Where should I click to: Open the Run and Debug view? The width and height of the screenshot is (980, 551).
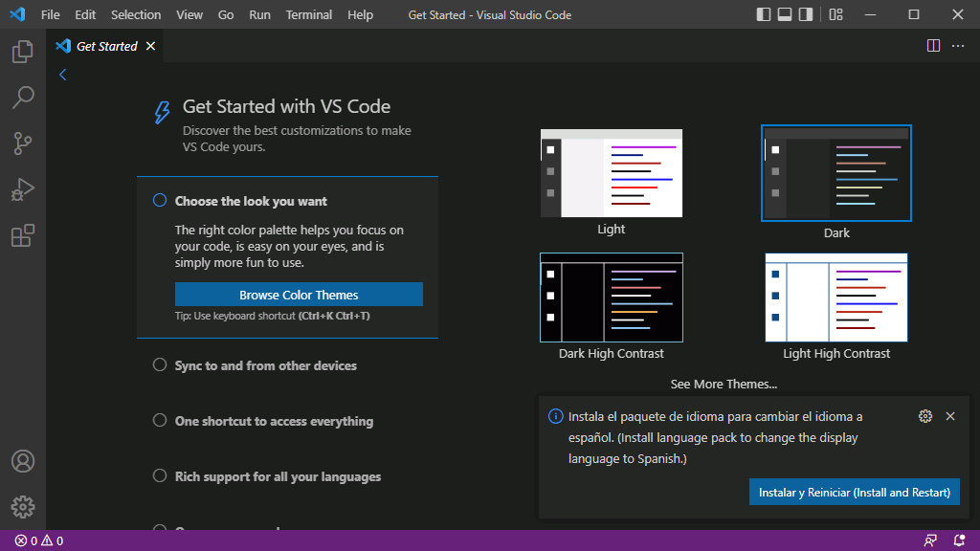coord(23,189)
